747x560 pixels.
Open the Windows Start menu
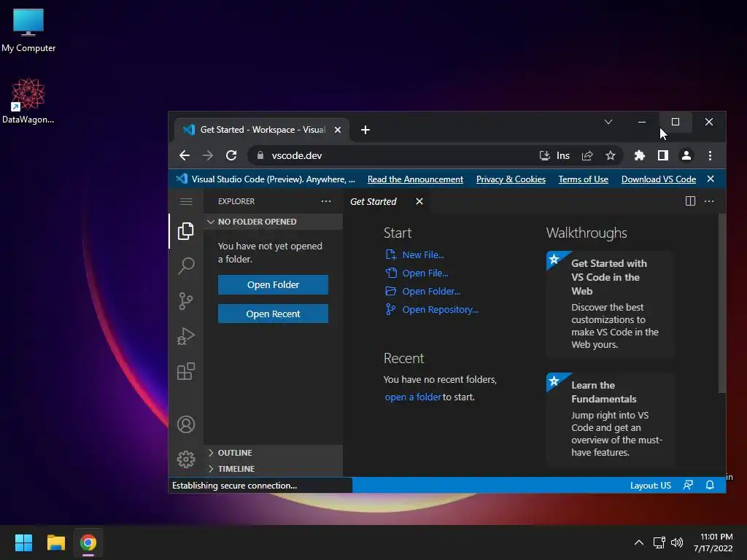pos(23,542)
